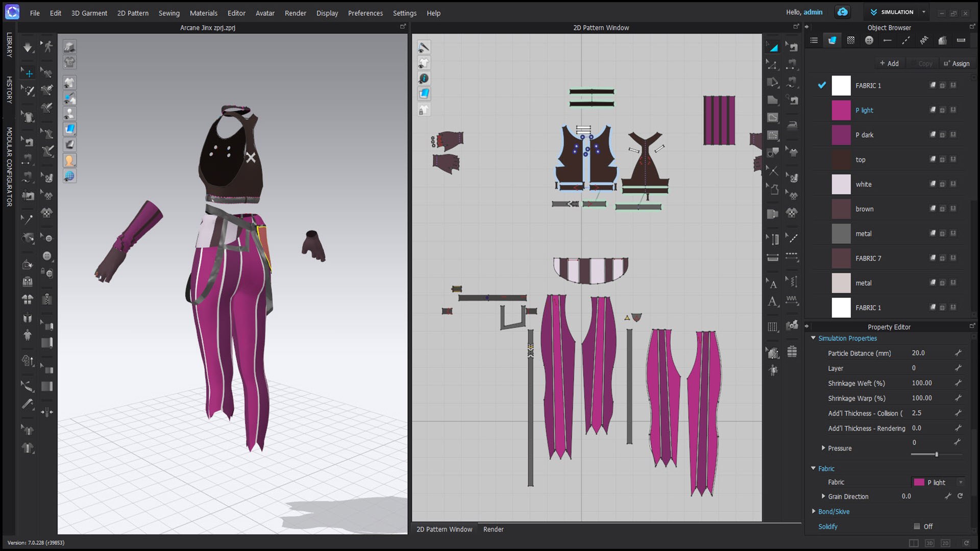980x551 pixels.
Task: Click the Add fabric button
Action: 889,63
